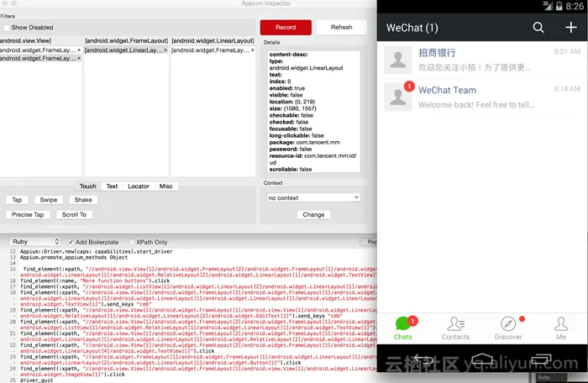This screenshot has width=588, height=383.
Task: Expand the third column FrameLay... arrow
Action: [253, 50]
